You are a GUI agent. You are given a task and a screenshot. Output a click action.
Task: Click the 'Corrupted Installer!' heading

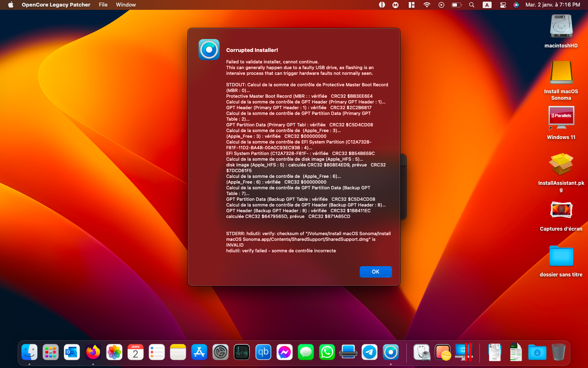[252, 50]
